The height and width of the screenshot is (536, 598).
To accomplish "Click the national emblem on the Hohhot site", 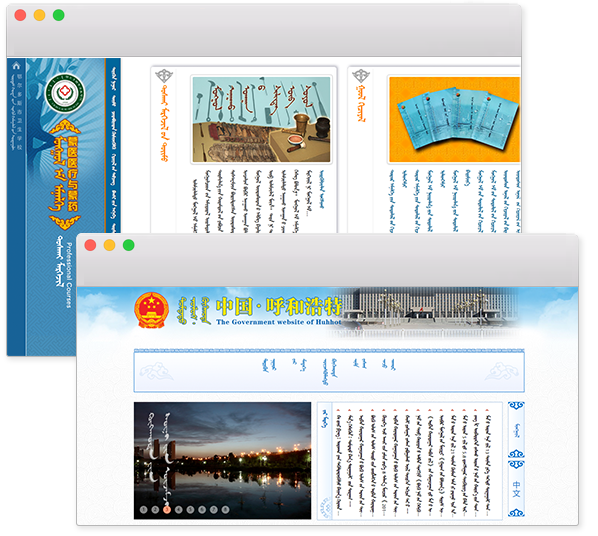I will coord(151,309).
